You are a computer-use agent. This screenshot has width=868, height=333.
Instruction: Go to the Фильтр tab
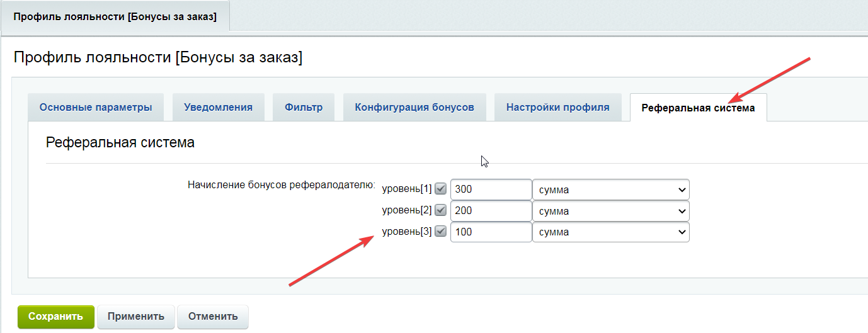(x=304, y=107)
